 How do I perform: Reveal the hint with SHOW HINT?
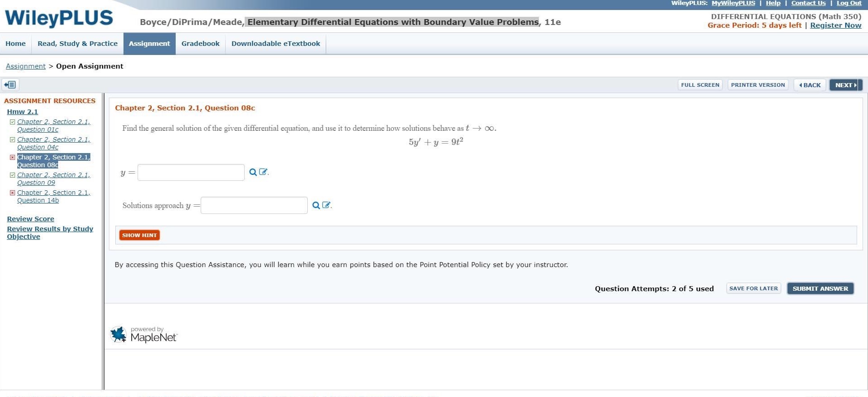coord(139,235)
